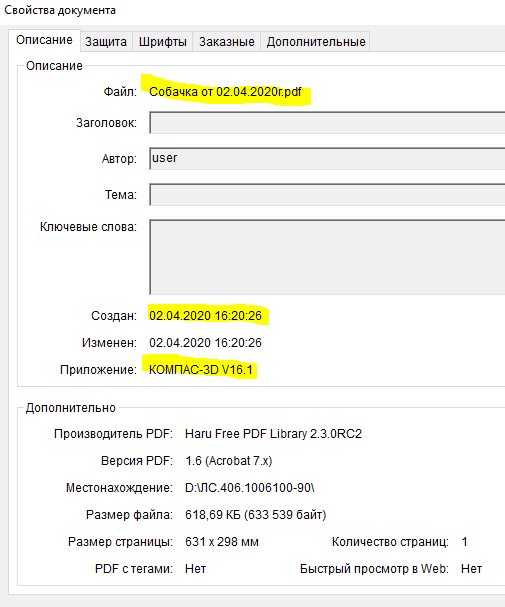Click the Автор: label

tap(119, 159)
